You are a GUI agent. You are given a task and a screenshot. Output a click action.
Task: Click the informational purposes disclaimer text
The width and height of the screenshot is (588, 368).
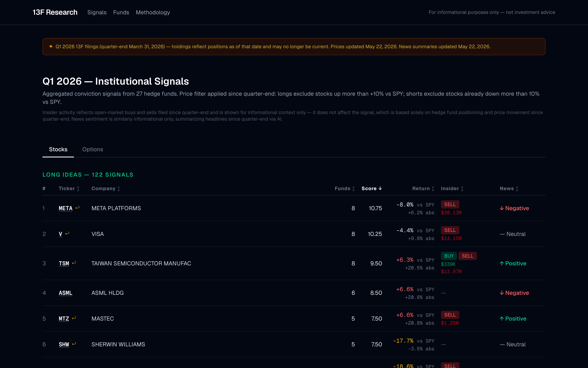pos(492,12)
